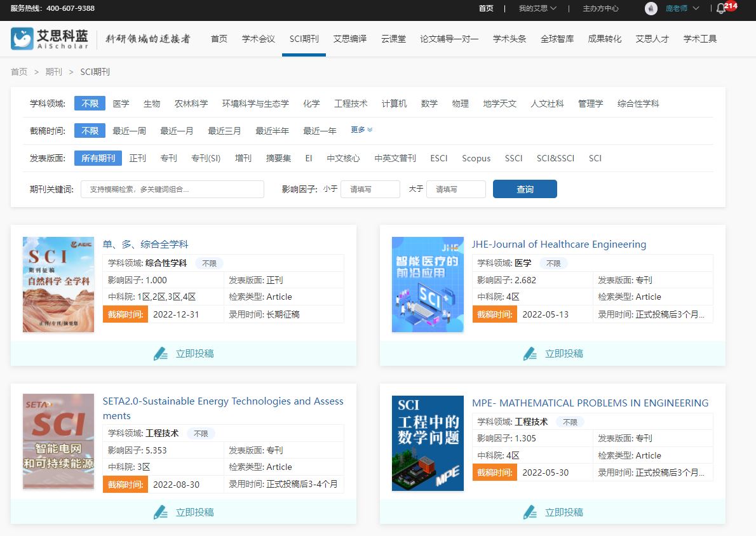This screenshot has height=536, width=756.
Task: Select the SCI期刊 navigation tab
Action: pyautogui.click(x=304, y=39)
